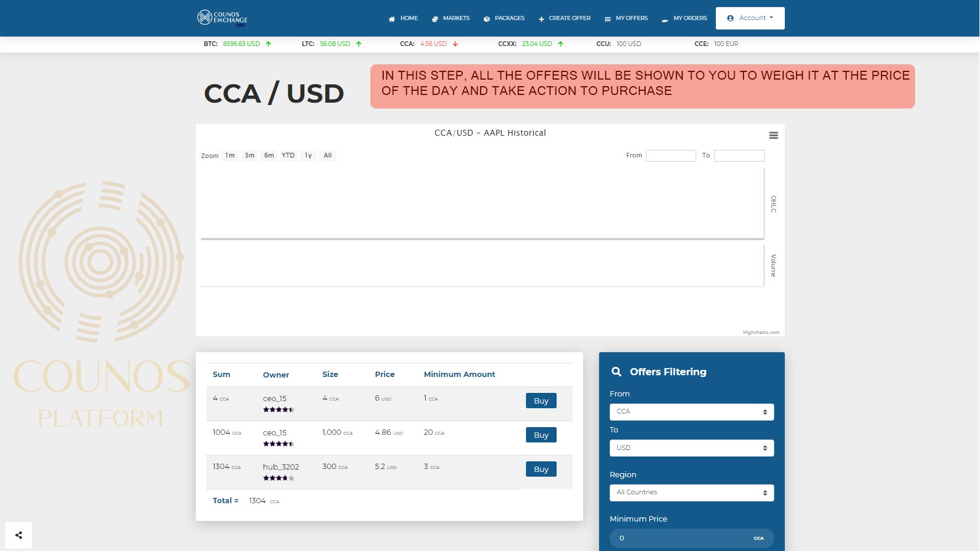
Task: Open My Offers page
Action: tap(626, 18)
